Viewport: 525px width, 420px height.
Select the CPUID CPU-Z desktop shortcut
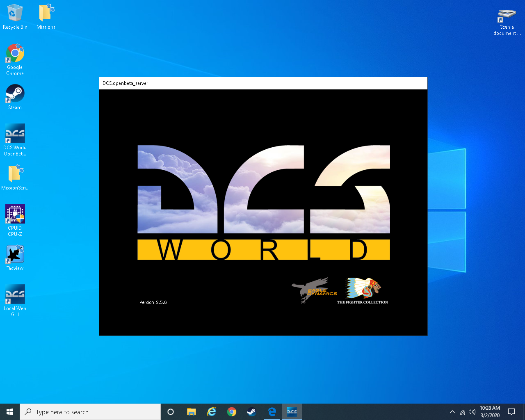15,220
